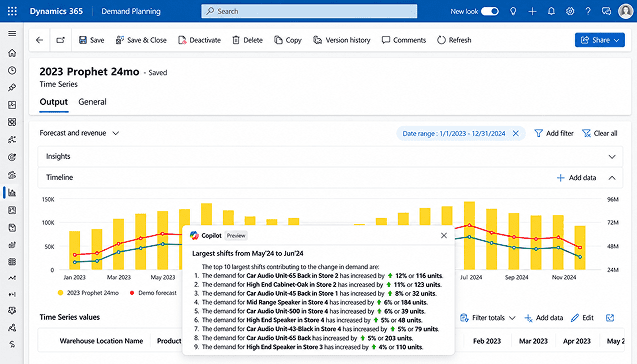Collapse the Timeline section chevron
Screen dimensions: 637x364
pos(612,178)
